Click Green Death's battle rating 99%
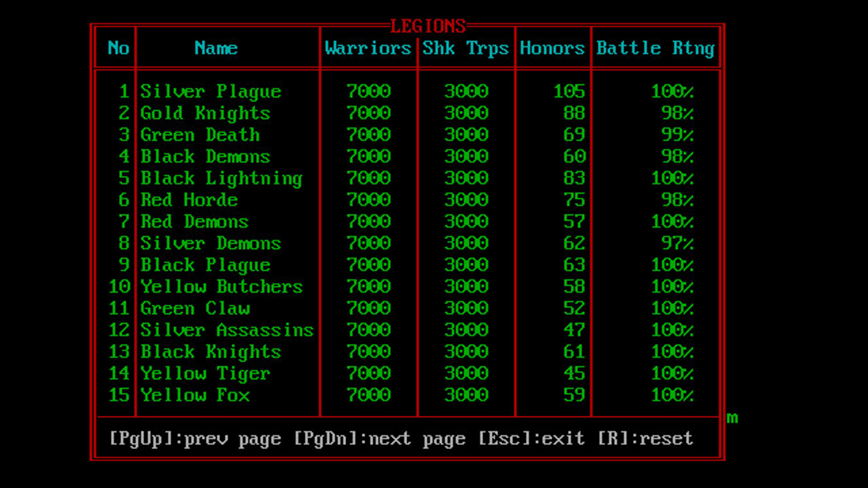868x488 pixels. click(x=677, y=135)
